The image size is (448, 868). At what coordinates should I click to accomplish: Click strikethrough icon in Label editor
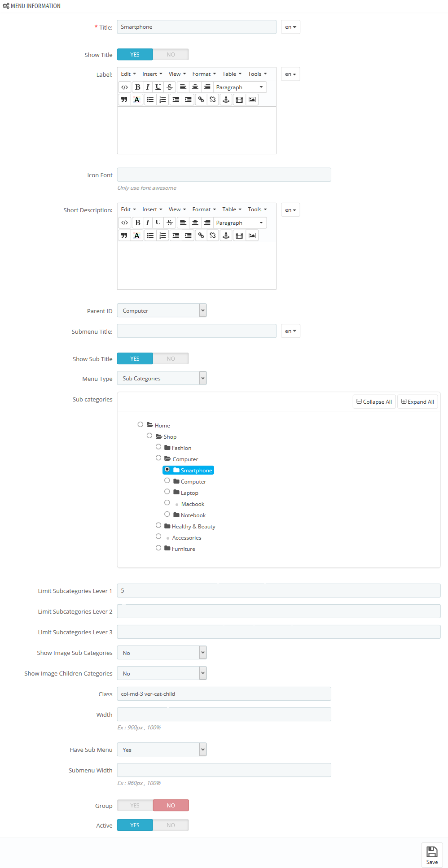click(x=170, y=87)
